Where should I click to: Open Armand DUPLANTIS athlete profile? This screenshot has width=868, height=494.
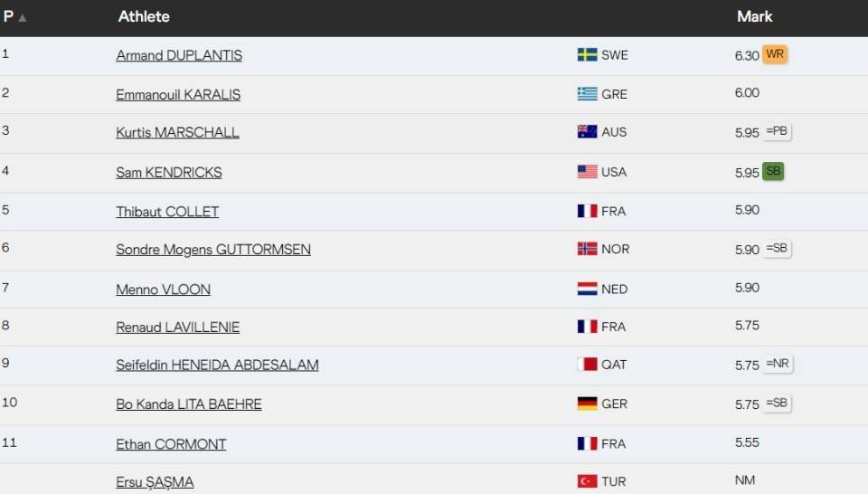click(179, 55)
